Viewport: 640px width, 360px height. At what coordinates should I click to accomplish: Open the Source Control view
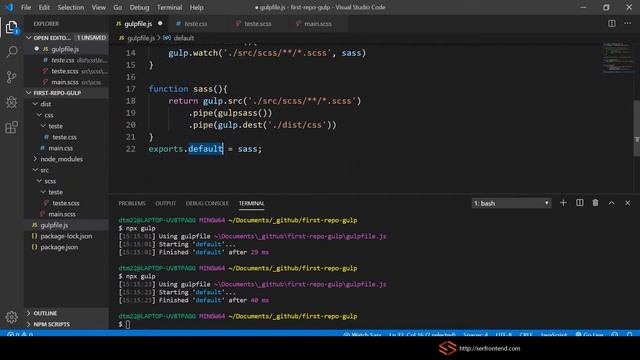(x=12, y=77)
